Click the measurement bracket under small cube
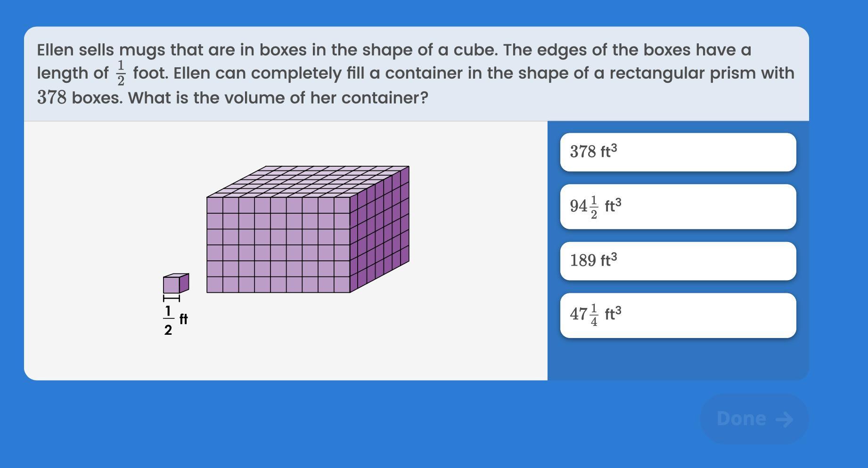 coord(172,298)
